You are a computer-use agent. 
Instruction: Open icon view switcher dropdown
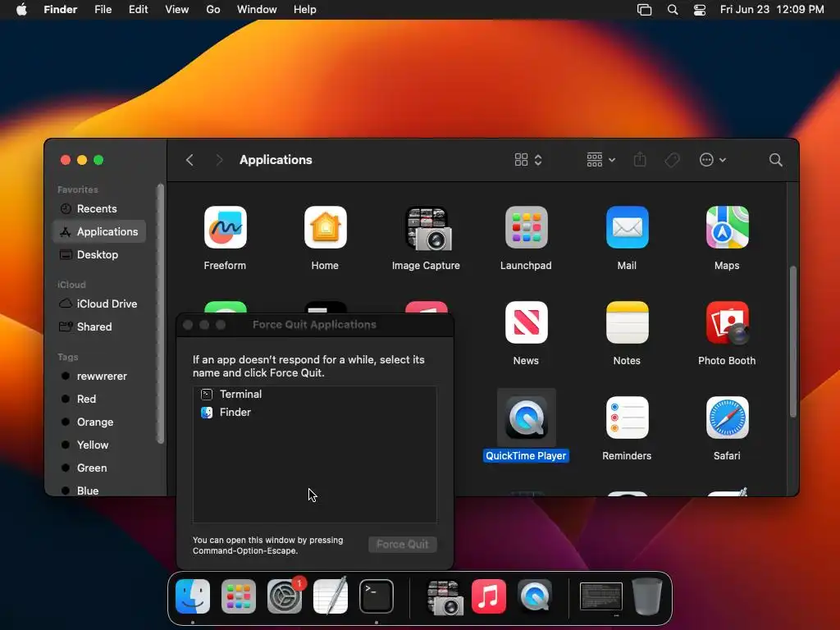[x=528, y=160]
